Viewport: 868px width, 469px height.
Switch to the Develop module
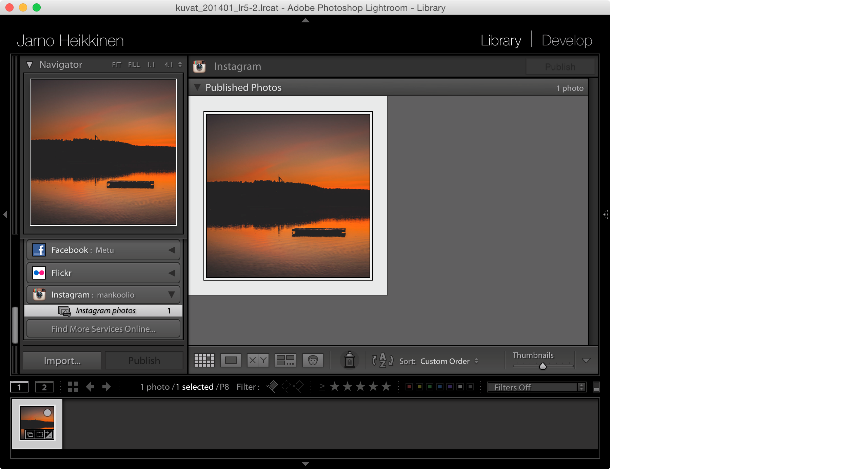567,40
